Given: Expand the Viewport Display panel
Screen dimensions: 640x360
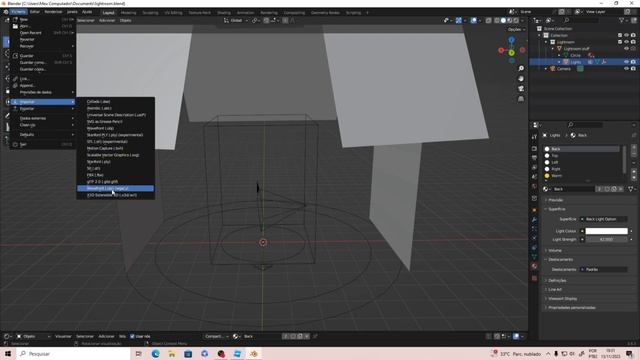Looking at the screenshot, I should (562, 298).
